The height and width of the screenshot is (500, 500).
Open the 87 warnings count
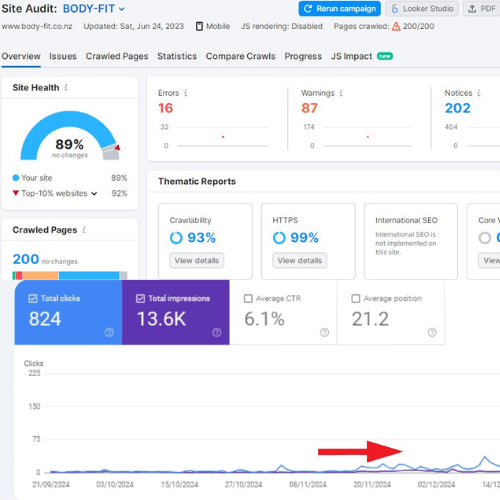coord(309,108)
